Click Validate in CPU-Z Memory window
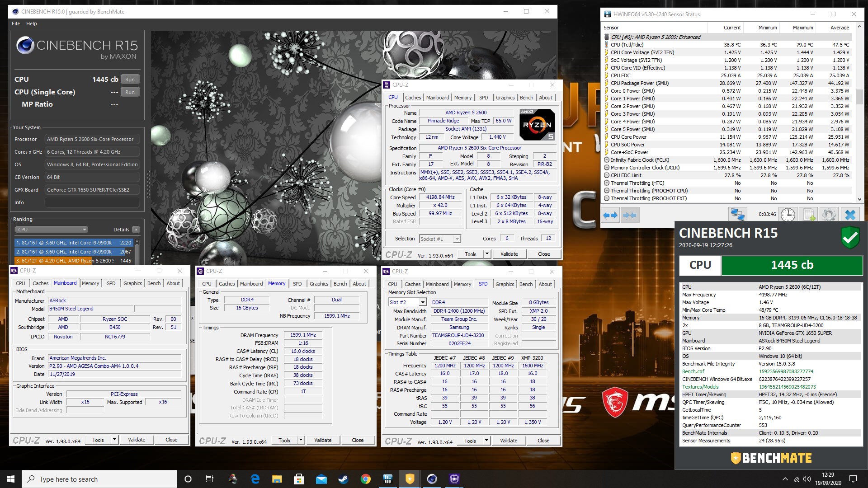 click(x=323, y=440)
